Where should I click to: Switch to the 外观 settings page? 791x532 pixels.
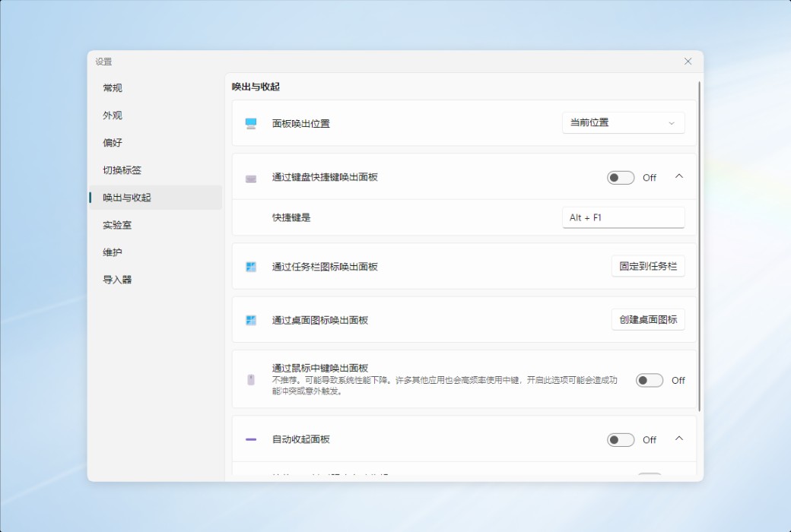click(155, 115)
